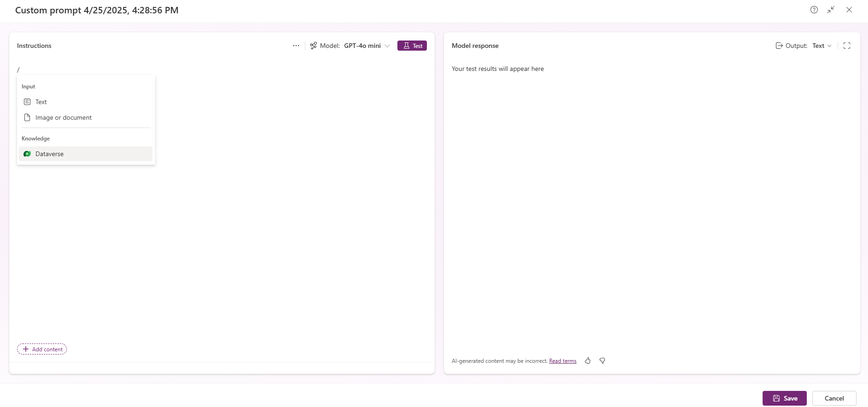Click Add content button
The image size is (868, 407).
42,349
